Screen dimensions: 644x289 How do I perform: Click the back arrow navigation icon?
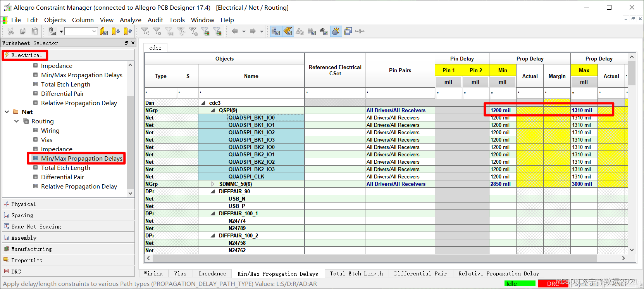point(234,31)
